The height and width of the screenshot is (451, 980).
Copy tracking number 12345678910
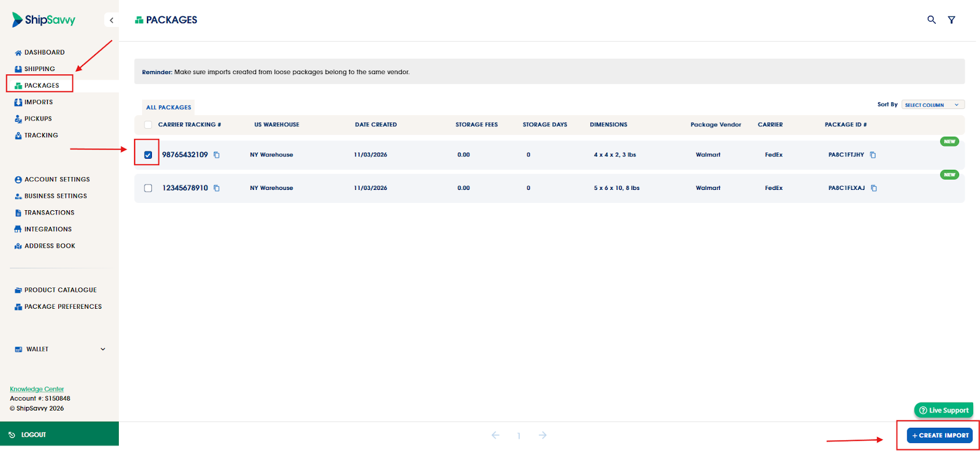[217, 188]
